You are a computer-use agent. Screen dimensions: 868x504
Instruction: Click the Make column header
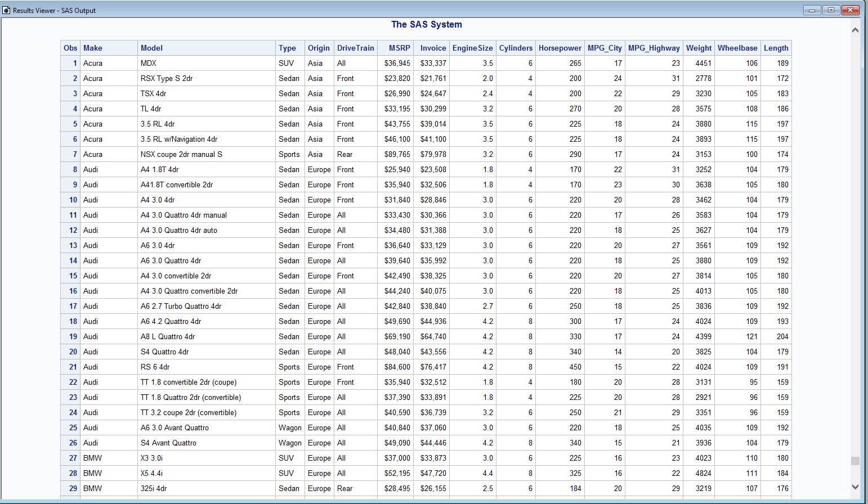pyautogui.click(x=93, y=48)
